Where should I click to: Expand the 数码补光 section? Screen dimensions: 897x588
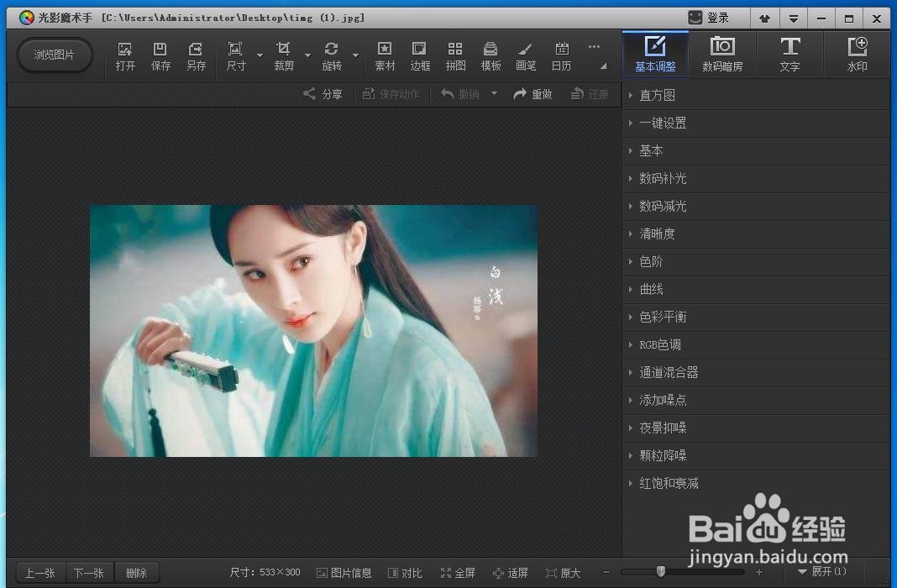(756, 178)
